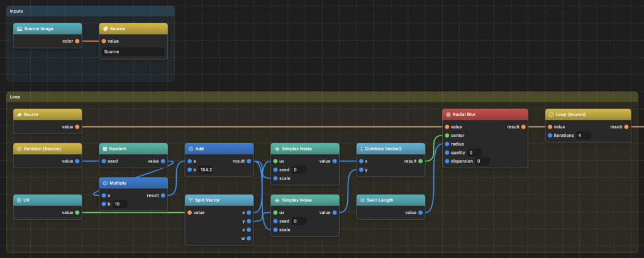Click the Iteration (Source) value output port

(x=77, y=161)
